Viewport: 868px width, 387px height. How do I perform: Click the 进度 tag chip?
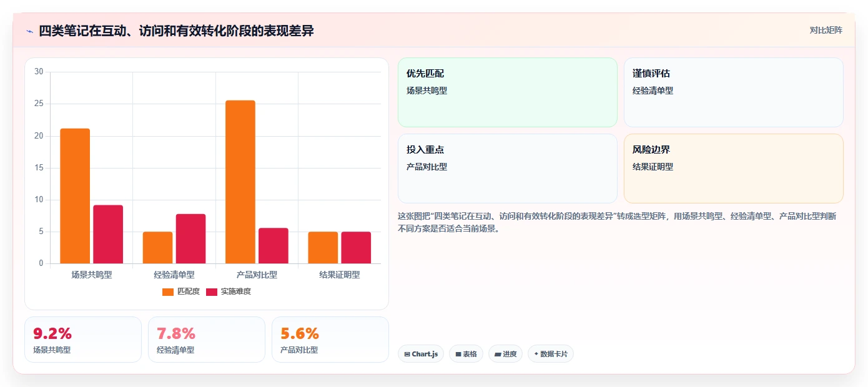click(505, 354)
